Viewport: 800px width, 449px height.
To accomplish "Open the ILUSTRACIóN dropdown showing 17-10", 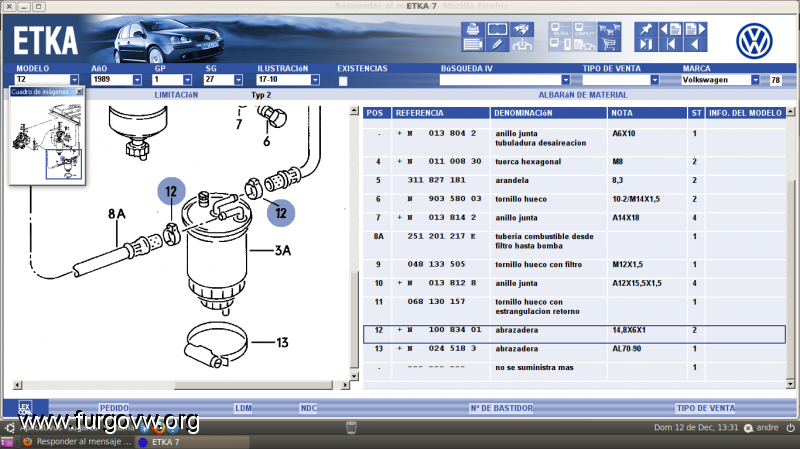I will 315,80.
